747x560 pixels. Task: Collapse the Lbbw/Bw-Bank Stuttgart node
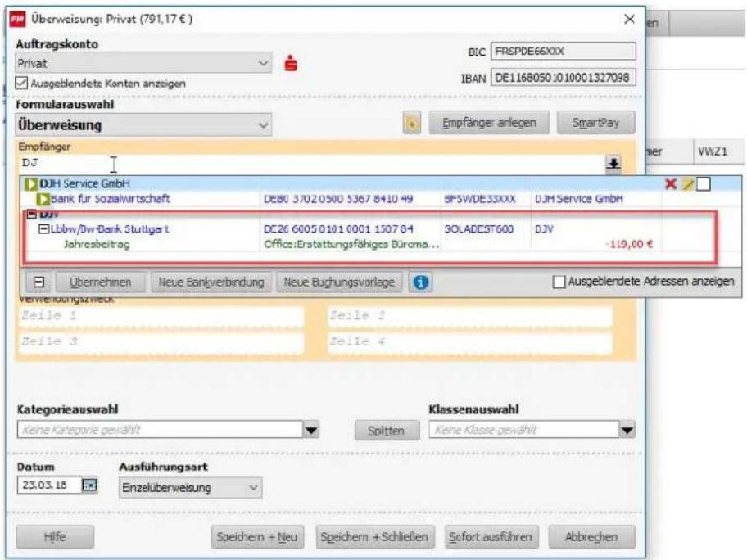tap(43, 229)
